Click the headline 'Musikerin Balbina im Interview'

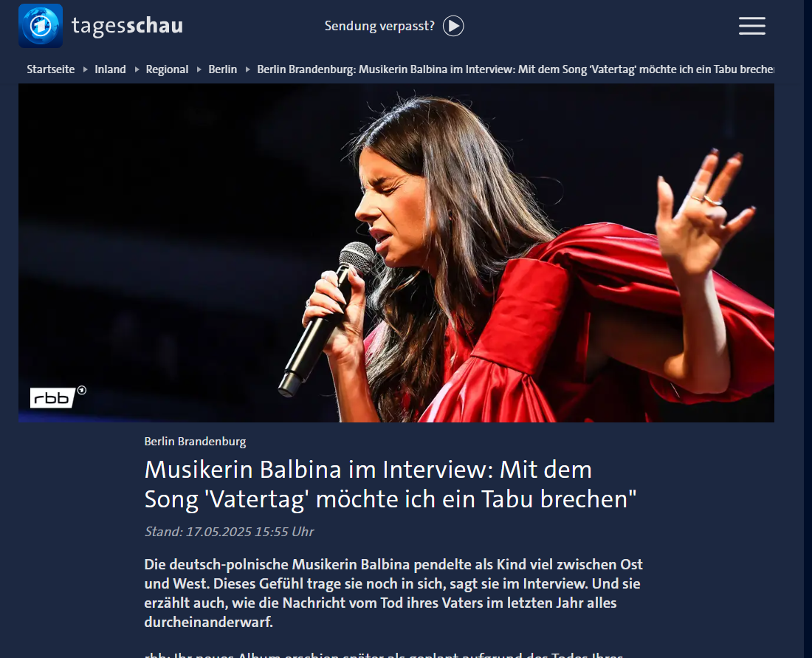317,470
